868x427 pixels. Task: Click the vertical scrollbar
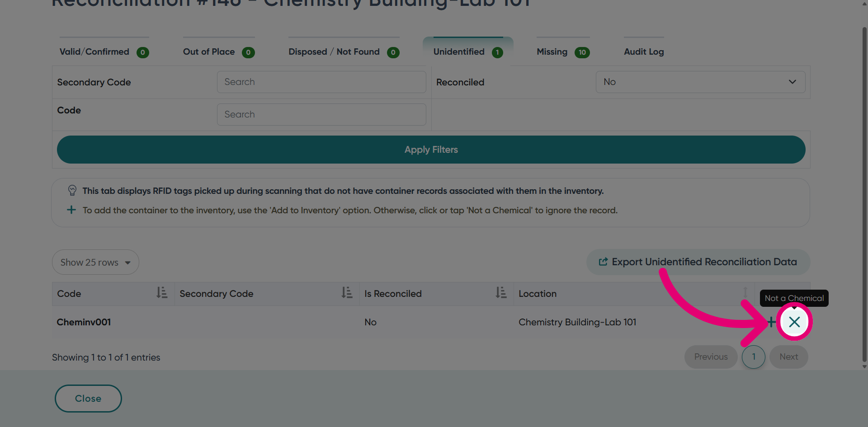click(864, 194)
